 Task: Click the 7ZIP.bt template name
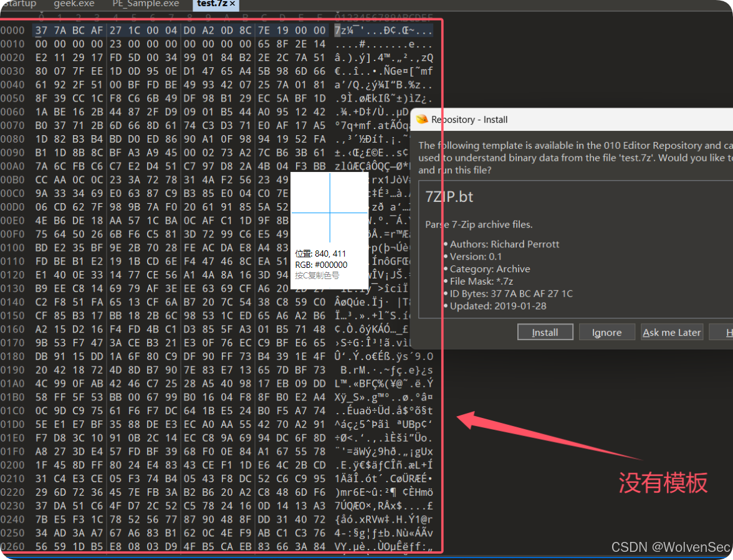(x=449, y=197)
